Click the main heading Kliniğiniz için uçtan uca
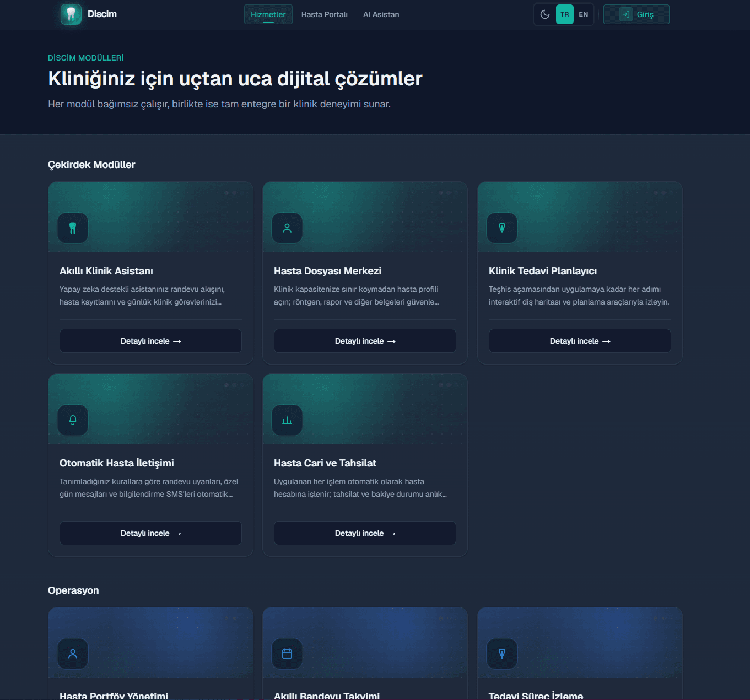This screenshot has height=700, width=750. pos(235,79)
